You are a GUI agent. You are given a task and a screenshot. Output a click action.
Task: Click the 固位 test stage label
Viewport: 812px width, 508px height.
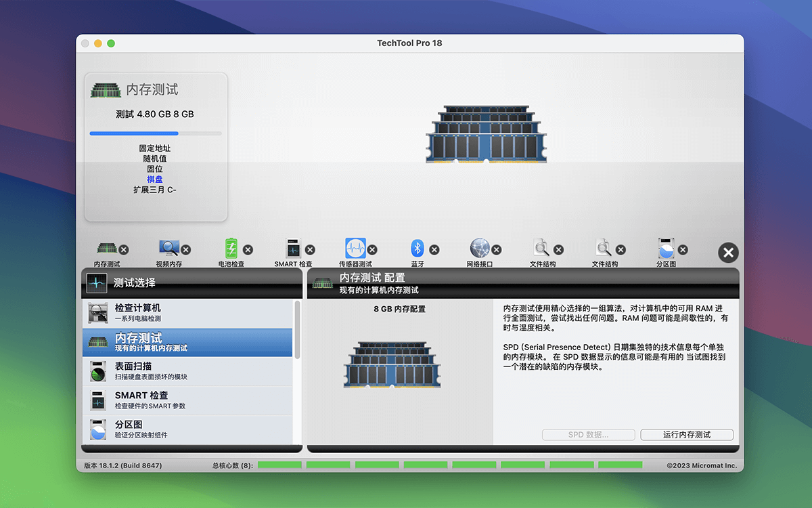point(155,169)
